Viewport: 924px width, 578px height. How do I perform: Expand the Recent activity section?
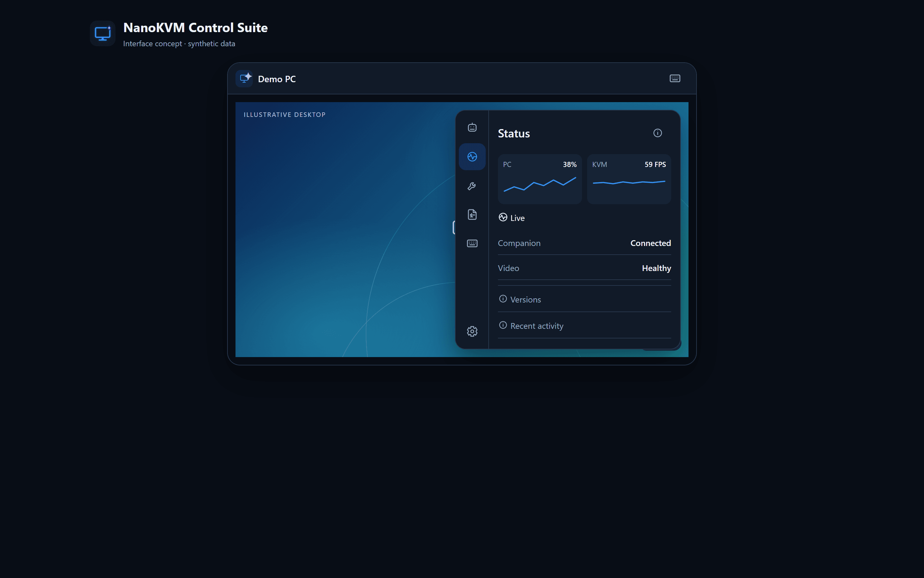tap(584, 326)
